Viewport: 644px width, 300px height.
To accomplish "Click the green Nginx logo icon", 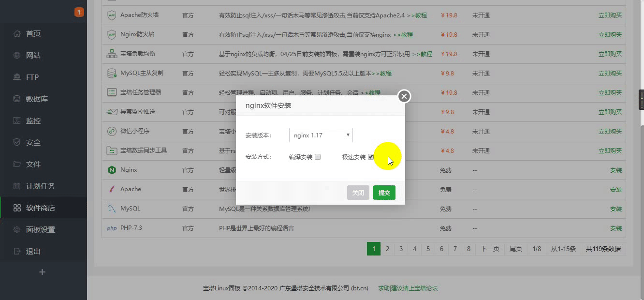I will click(x=112, y=170).
